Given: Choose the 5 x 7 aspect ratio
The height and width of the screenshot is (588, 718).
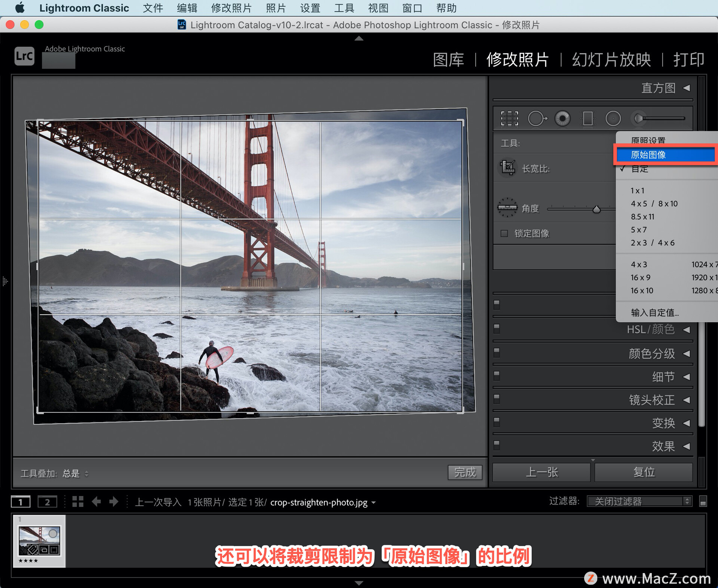Looking at the screenshot, I should pyautogui.click(x=639, y=230).
